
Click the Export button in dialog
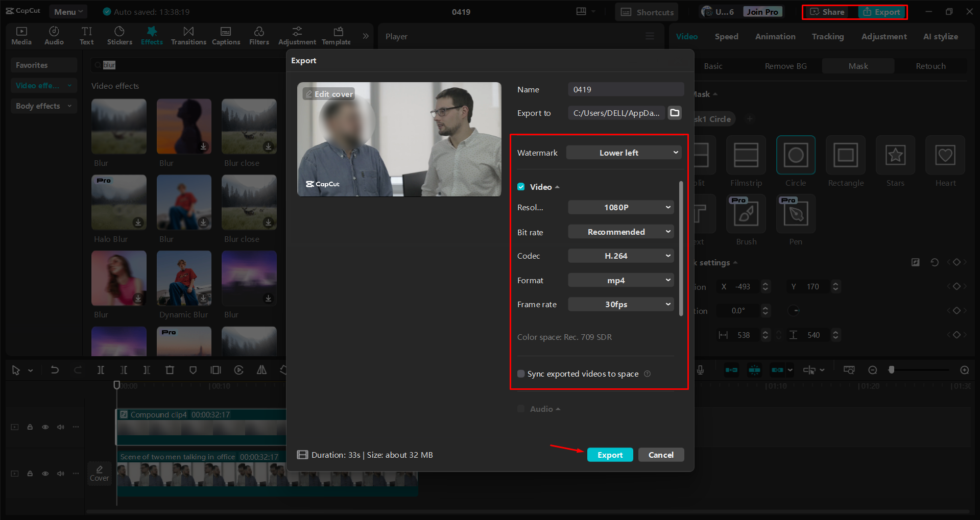(610, 455)
